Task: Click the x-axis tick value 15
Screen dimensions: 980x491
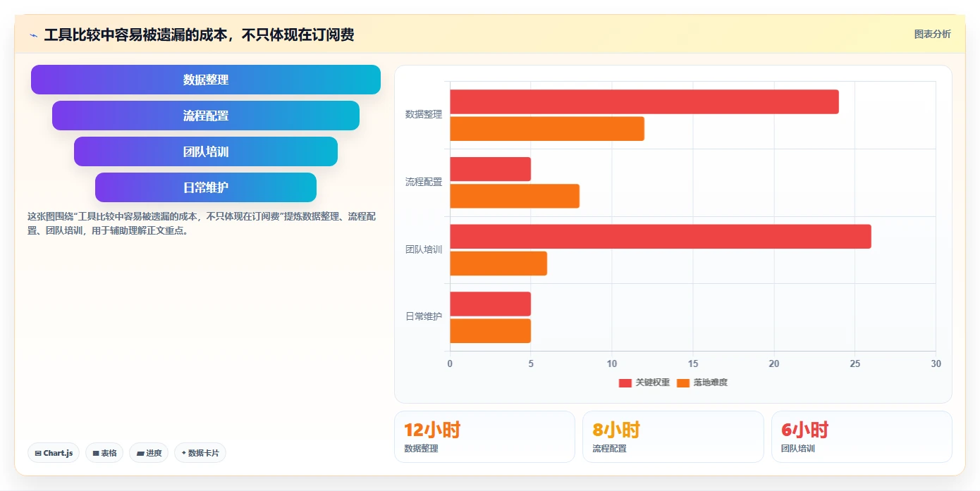Action: [693, 363]
